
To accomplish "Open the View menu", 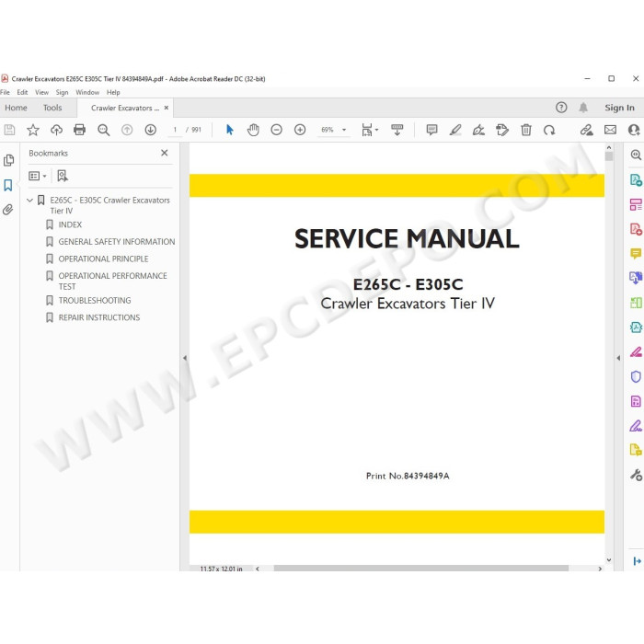I will pos(41,92).
